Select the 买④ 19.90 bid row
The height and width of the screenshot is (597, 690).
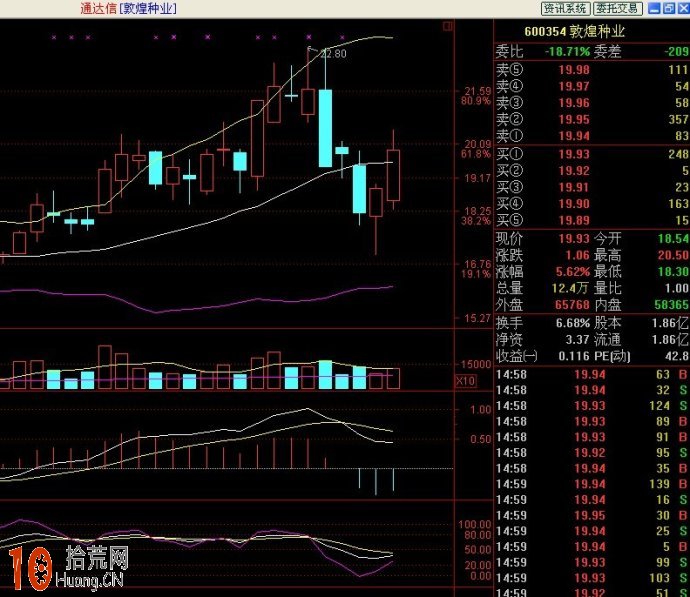(x=592, y=204)
